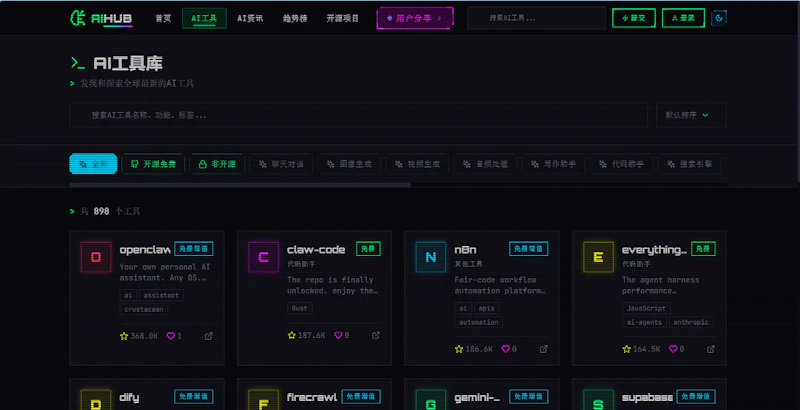Open n8n using its external link icon
800x410 pixels.
click(x=543, y=349)
